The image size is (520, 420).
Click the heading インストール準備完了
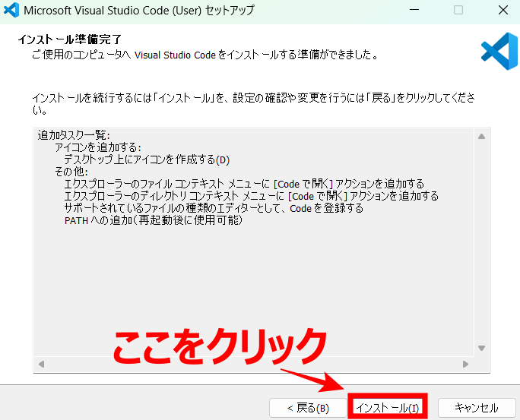point(70,39)
